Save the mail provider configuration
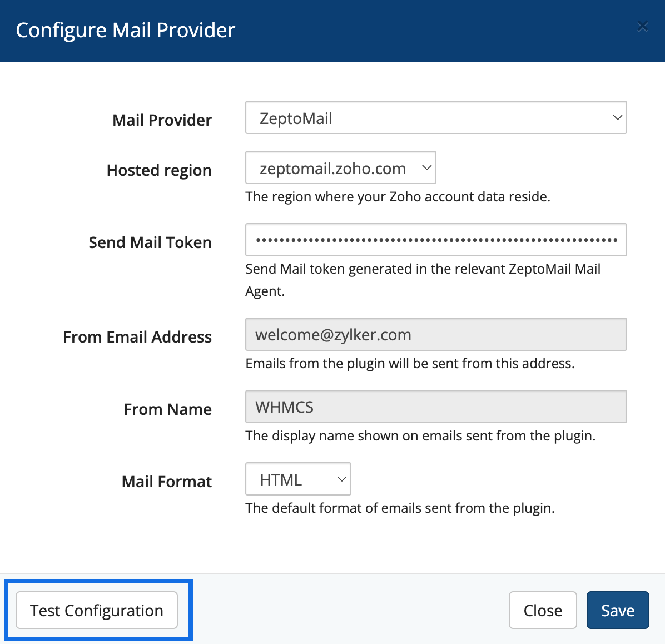 click(618, 611)
